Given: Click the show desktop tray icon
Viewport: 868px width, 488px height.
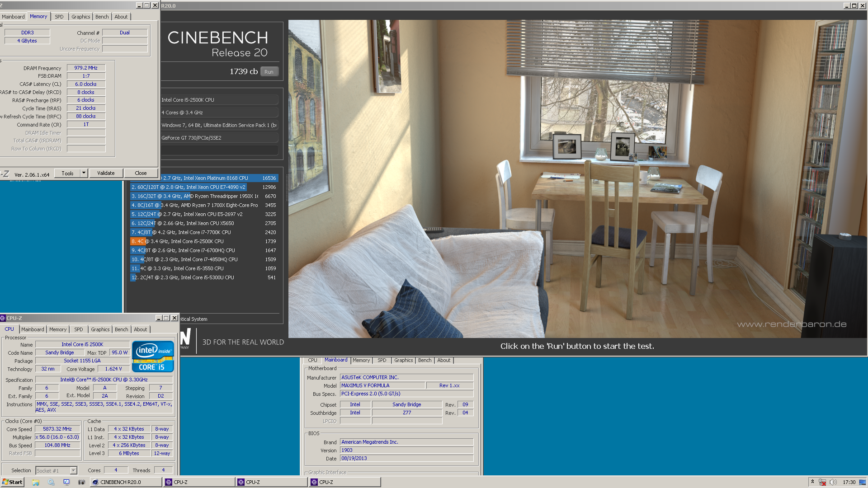Looking at the screenshot, I should pyautogui.click(x=862, y=482).
